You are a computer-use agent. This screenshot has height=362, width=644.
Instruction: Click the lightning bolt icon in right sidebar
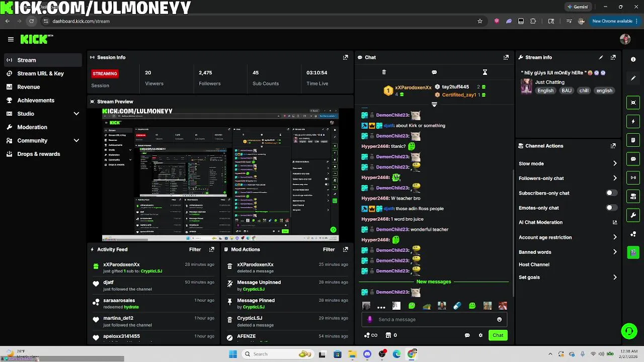[x=633, y=121]
